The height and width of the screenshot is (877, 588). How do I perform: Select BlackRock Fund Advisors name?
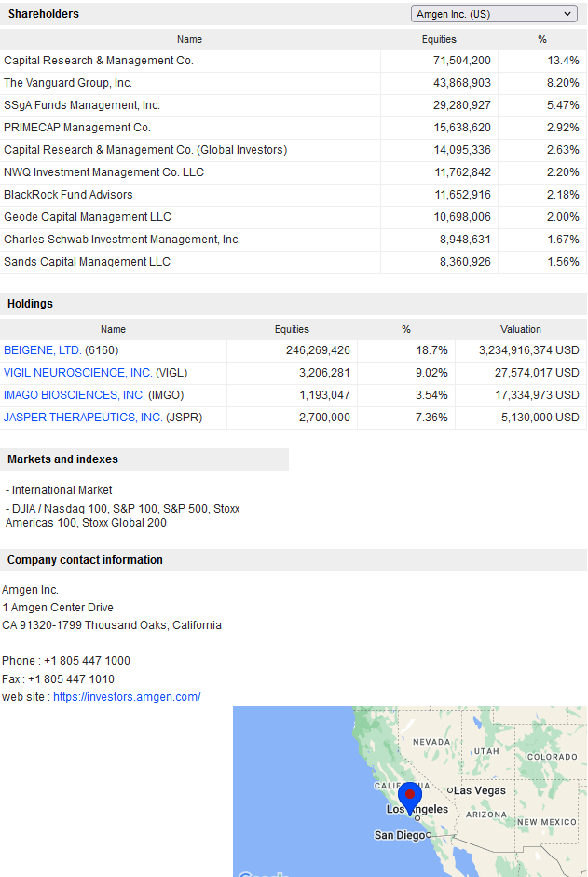pos(68,195)
